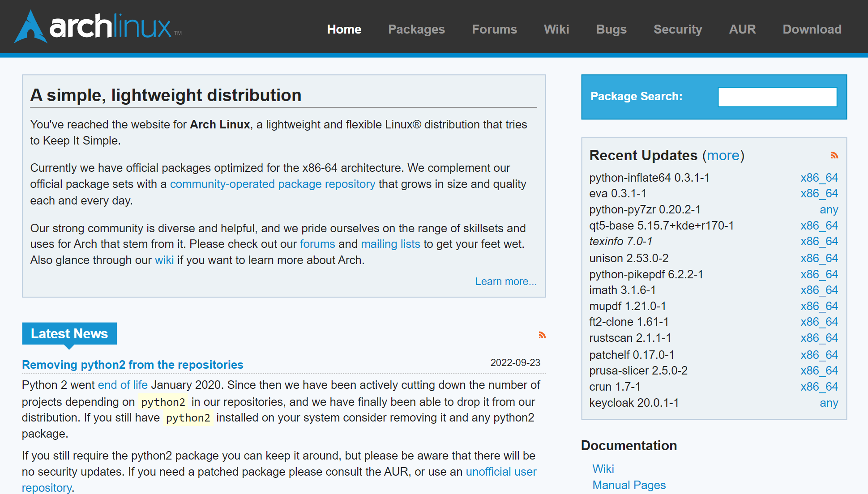The height and width of the screenshot is (494, 868).
Task: Click the x86_64 link beside qt5-base
Action: tap(819, 226)
